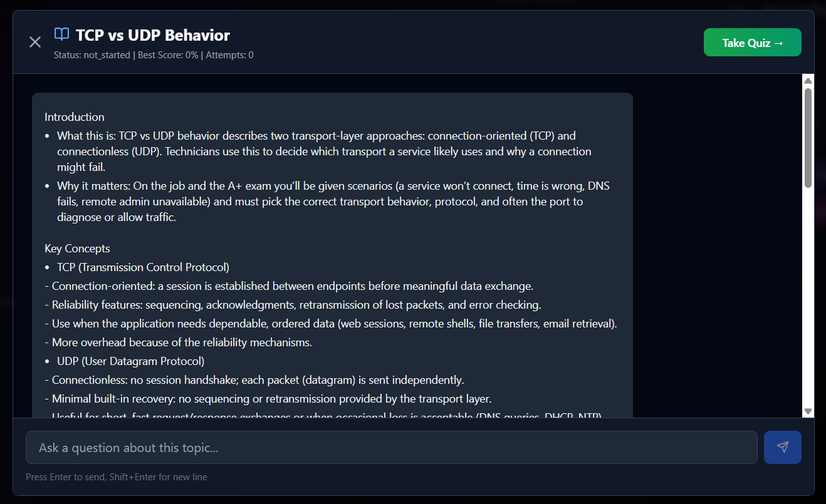
Task: Click the 'TCP vs UDP Behavior' title
Action: pyautogui.click(x=153, y=35)
